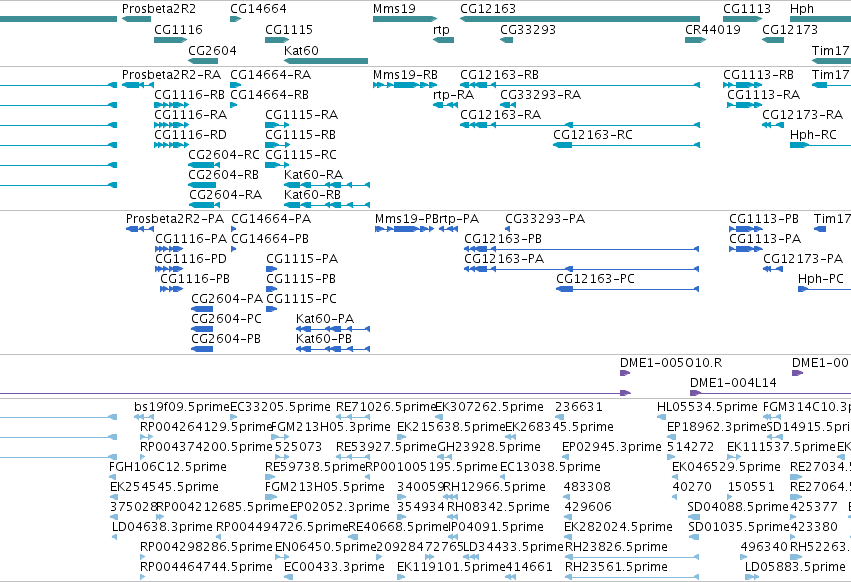
Task: Click the EK254545.5prime EST
Action: 113,497
